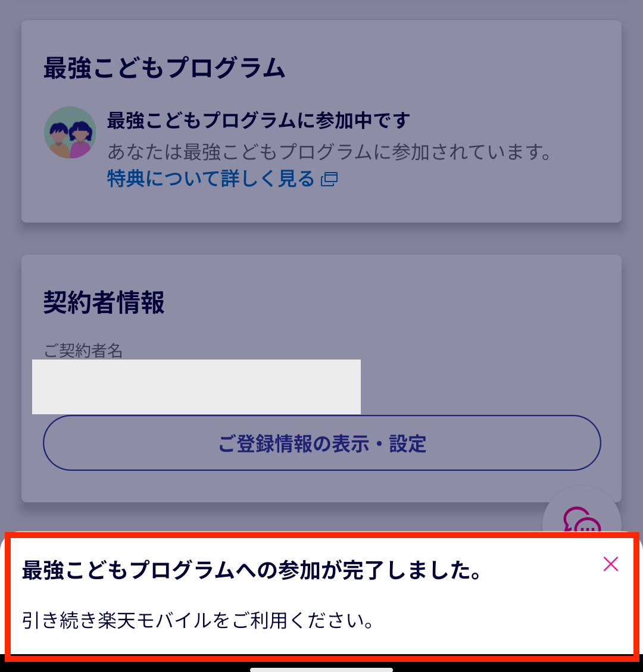The width and height of the screenshot is (643, 672).
Task: Dismiss the completion notice with the pink X
Action: click(x=610, y=564)
